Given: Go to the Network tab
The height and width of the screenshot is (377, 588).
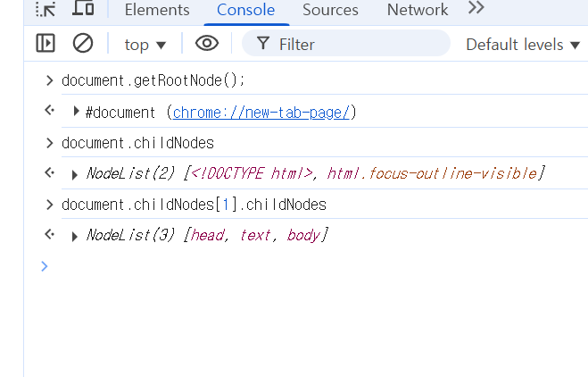Looking at the screenshot, I should 418,10.
